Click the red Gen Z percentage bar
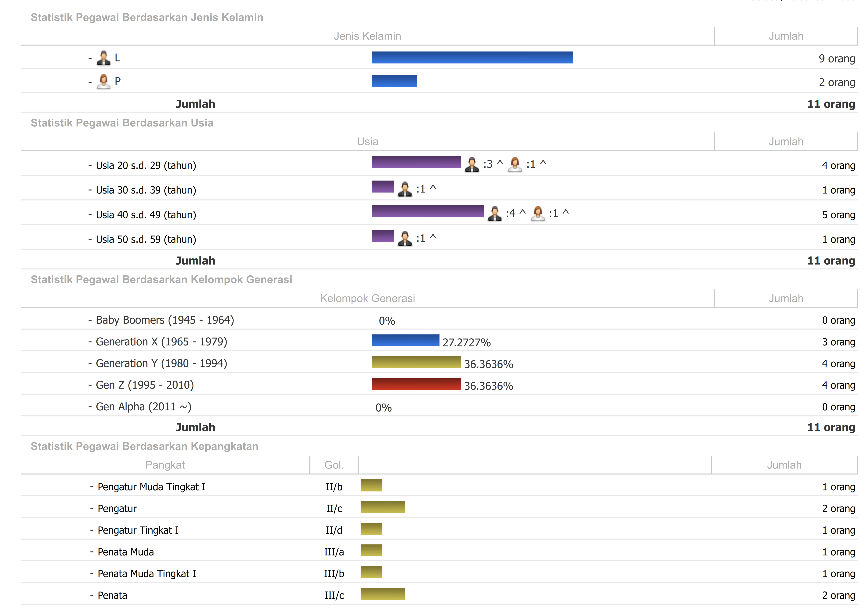 (x=416, y=384)
